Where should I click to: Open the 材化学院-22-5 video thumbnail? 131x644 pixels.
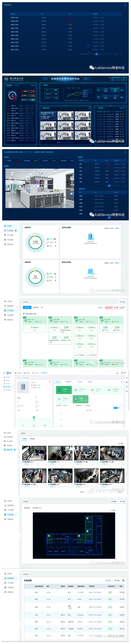[34, 453]
